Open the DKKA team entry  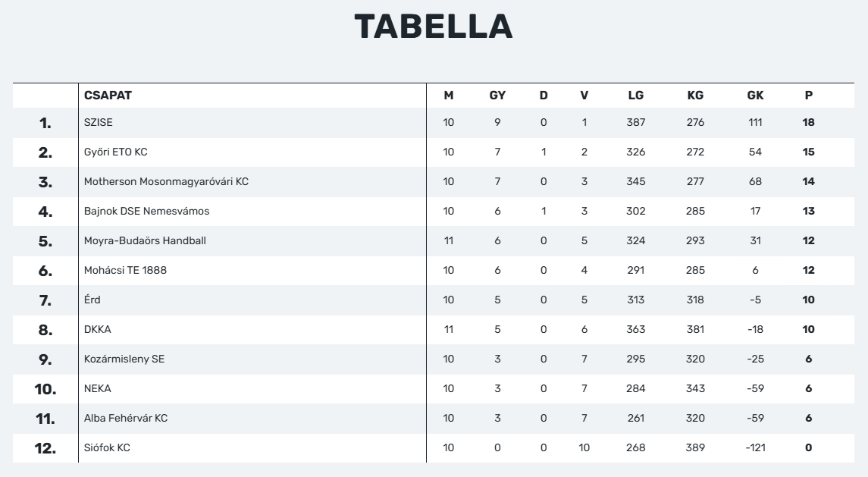[98, 330]
